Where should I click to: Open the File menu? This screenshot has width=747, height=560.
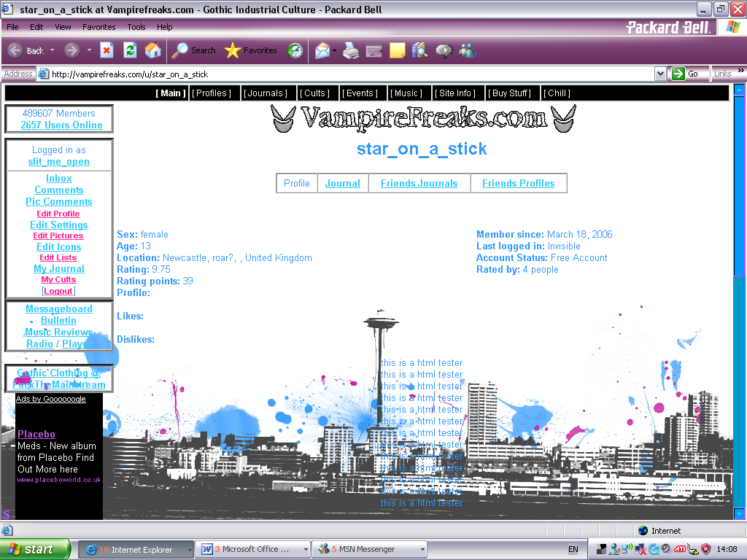pyautogui.click(x=12, y=27)
